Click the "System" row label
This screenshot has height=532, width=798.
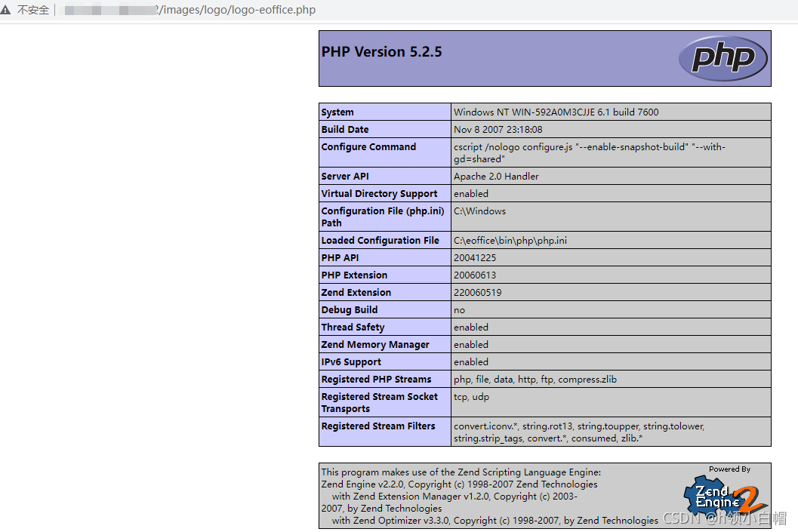[x=337, y=112]
